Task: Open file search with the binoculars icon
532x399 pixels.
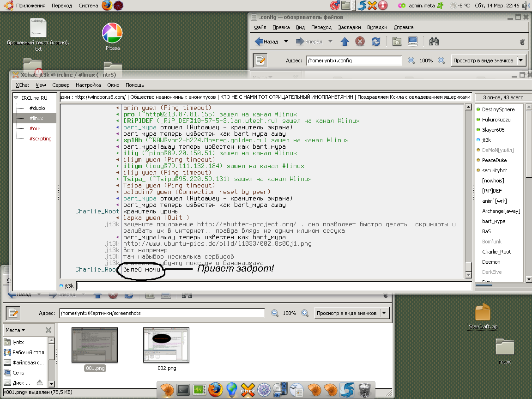Action: coord(434,42)
